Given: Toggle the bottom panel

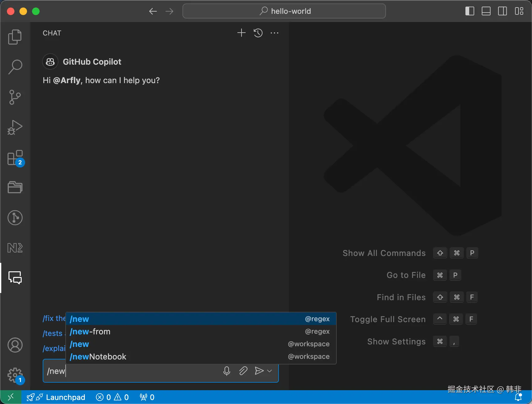Looking at the screenshot, I should pyautogui.click(x=486, y=11).
